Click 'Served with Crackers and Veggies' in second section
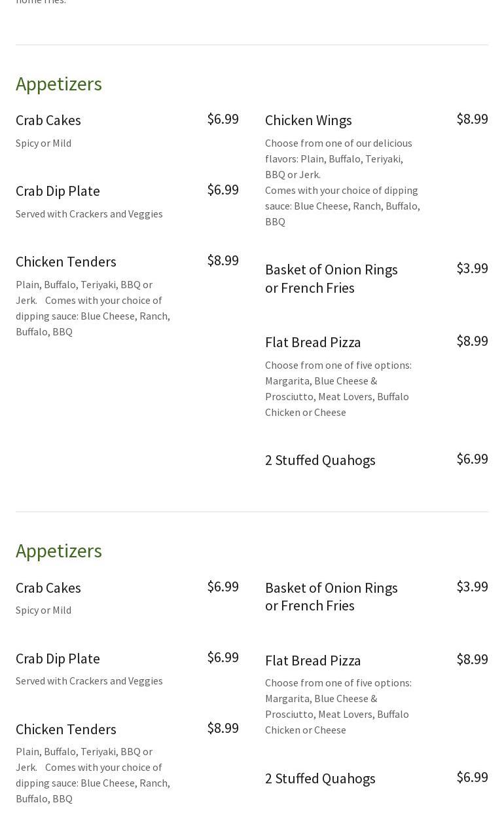504x839 pixels. click(89, 681)
